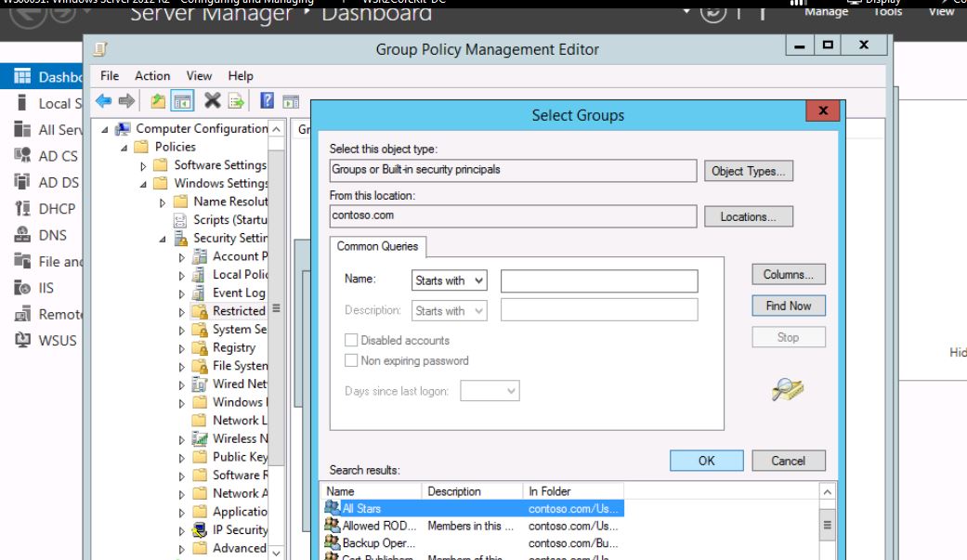This screenshot has width=967, height=560.
Task: Open the Help question mark icon
Action: point(267,100)
